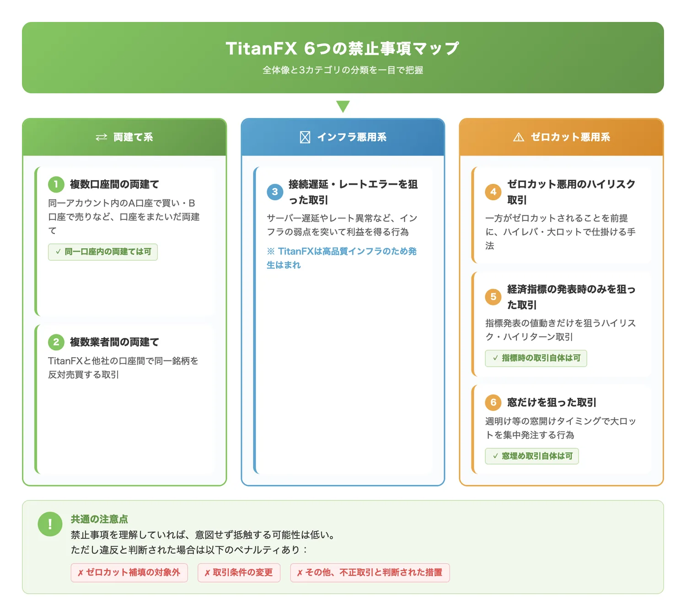Click the 共通の注意点 heading
Screen dimensions: 686x616
coord(99,519)
